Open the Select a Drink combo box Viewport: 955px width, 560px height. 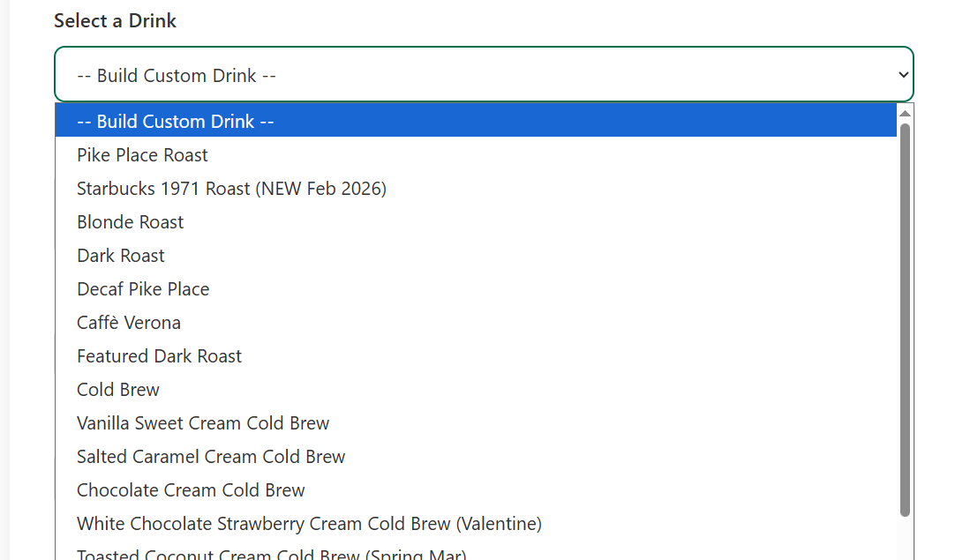pos(484,75)
